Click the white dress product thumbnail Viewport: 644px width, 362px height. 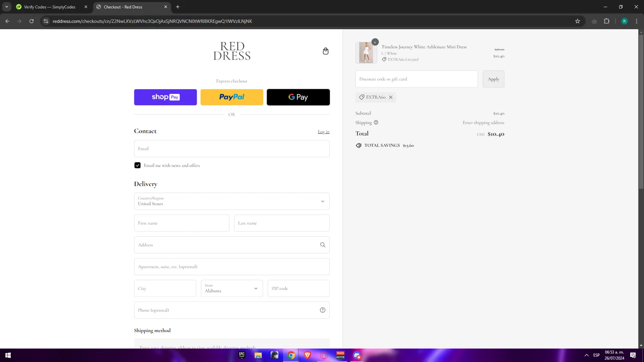click(366, 53)
